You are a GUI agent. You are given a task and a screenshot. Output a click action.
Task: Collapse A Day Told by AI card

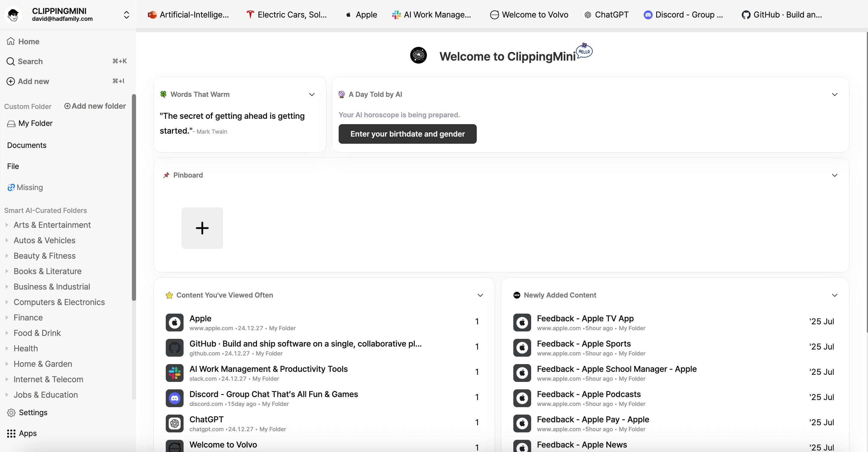click(x=834, y=95)
